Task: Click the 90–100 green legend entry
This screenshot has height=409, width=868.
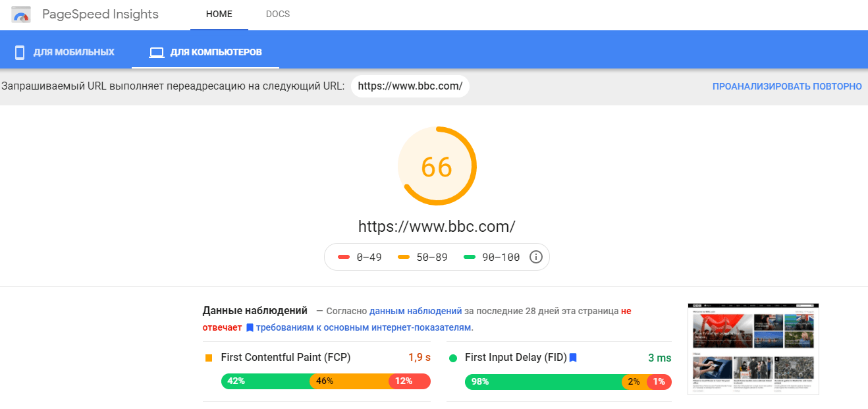Action: tap(492, 257)
